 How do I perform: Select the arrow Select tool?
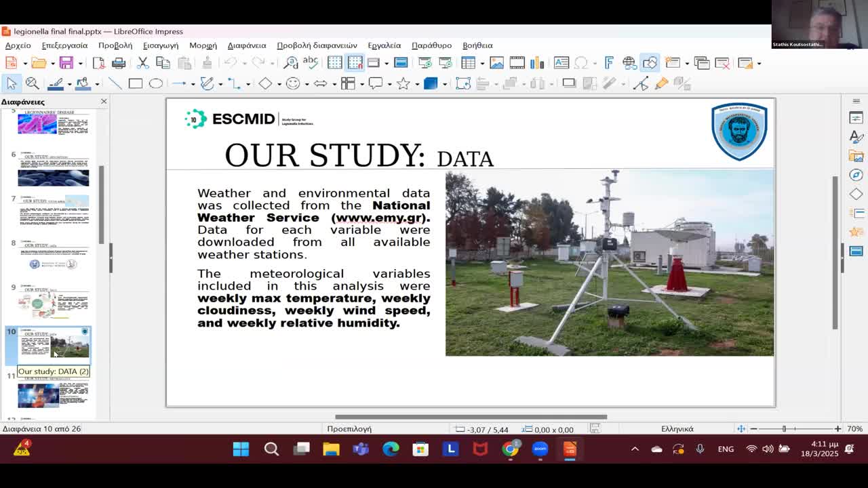[12, 83]
